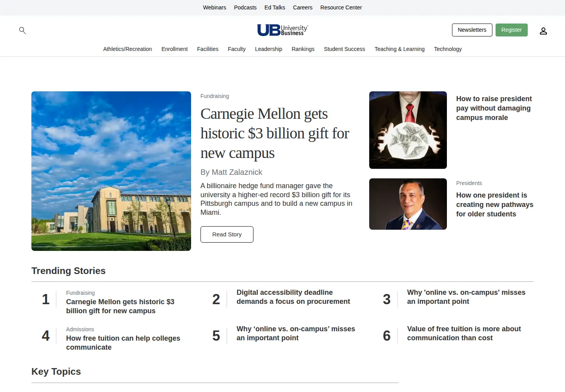Viewport: 565px width, 392px height.
Task: Click the Trending Stories heading
Action: click(68, 271)
